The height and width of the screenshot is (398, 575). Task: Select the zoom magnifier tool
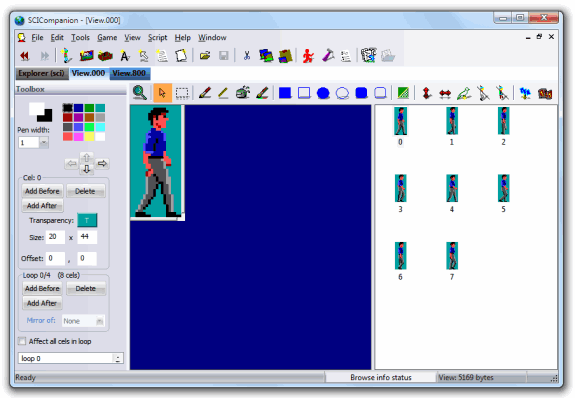(140, 93)
